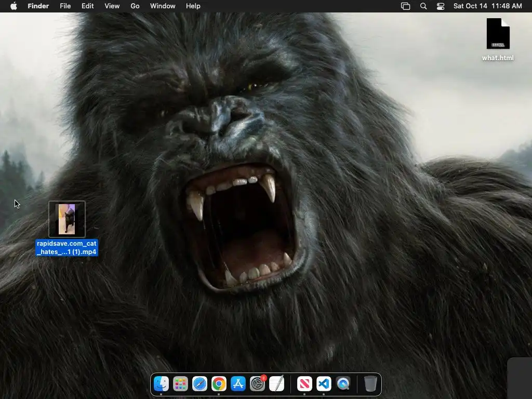Open the File menu
This screenshot has width=532, height=399.
65,6
